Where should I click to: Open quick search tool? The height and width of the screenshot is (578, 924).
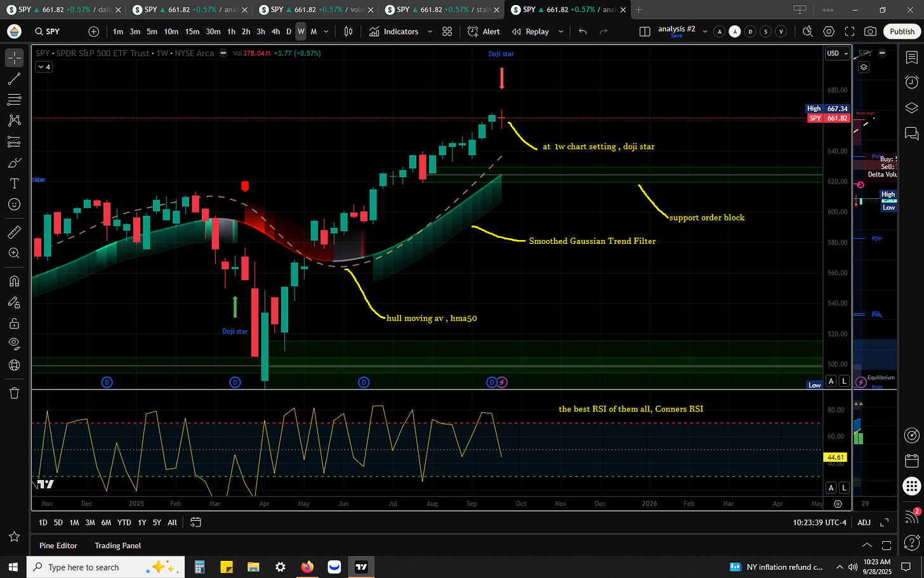click(808, 31)
